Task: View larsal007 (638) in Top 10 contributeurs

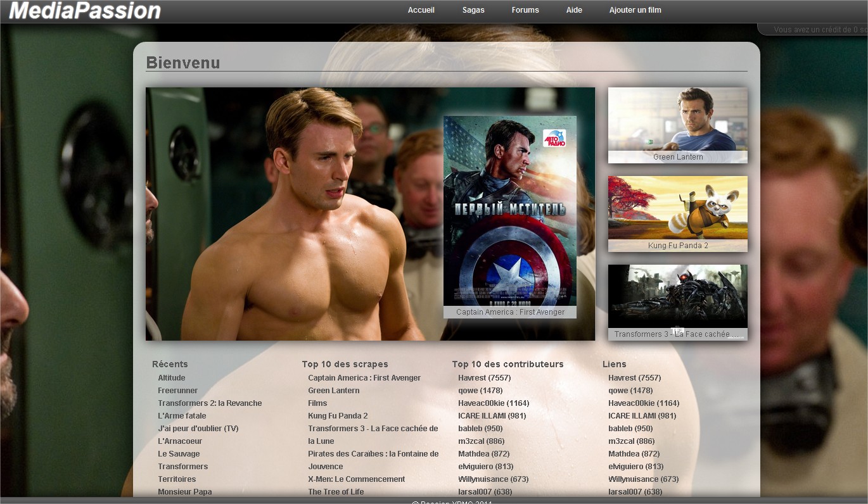Action: click(x=485, y=492)
